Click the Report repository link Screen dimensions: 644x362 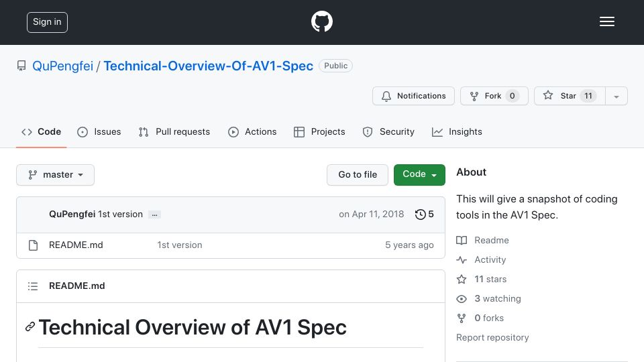tap(492, 337)
